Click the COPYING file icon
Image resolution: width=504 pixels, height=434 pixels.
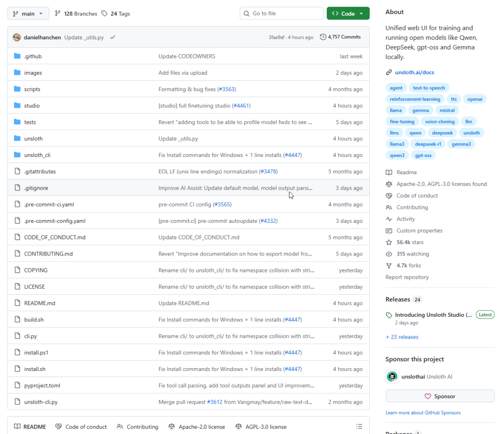(17, 270)
